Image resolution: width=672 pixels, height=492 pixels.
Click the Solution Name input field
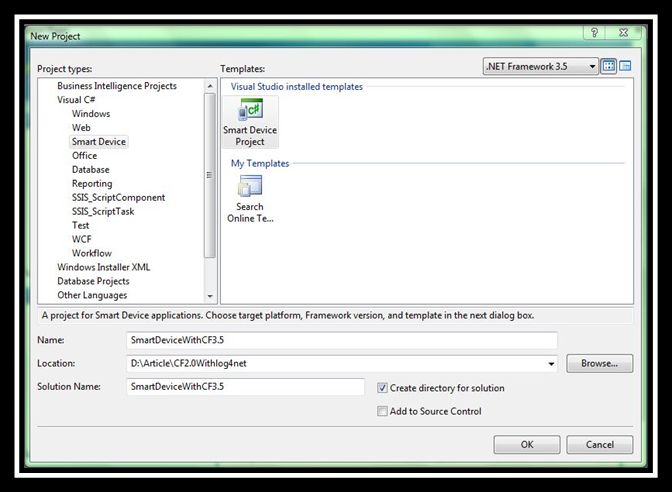[246, 387]
